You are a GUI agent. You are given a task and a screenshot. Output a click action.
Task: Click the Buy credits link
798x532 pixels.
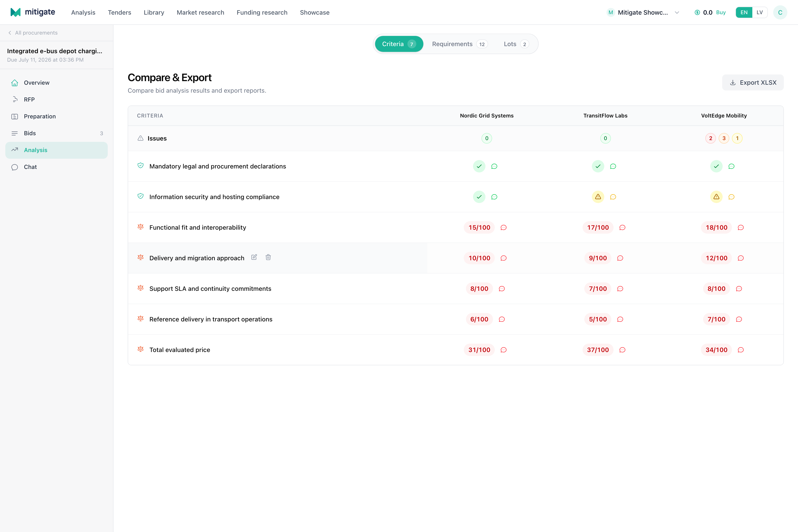coord(721,13)
